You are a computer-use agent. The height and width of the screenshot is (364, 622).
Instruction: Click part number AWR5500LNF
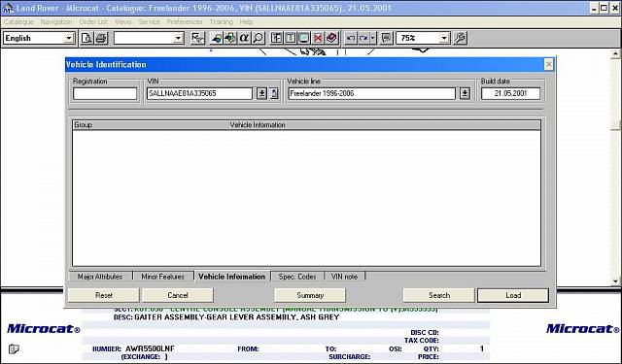pos(150,348)
